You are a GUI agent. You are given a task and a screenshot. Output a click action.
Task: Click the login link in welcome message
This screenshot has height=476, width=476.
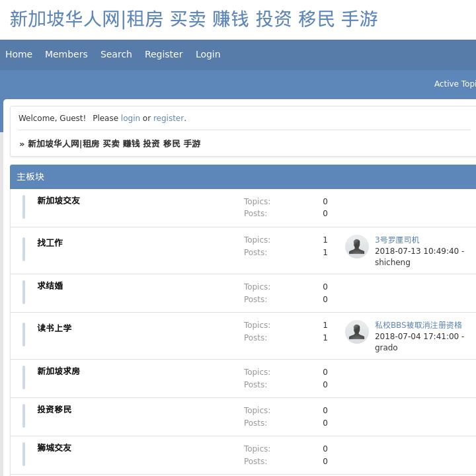[x=130, y=118]
